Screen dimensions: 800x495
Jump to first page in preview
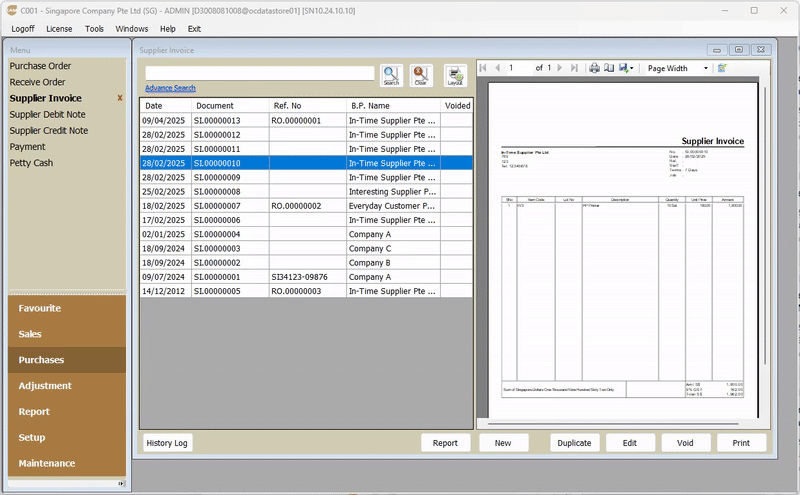pyautogui.click(x=484, y=68)
